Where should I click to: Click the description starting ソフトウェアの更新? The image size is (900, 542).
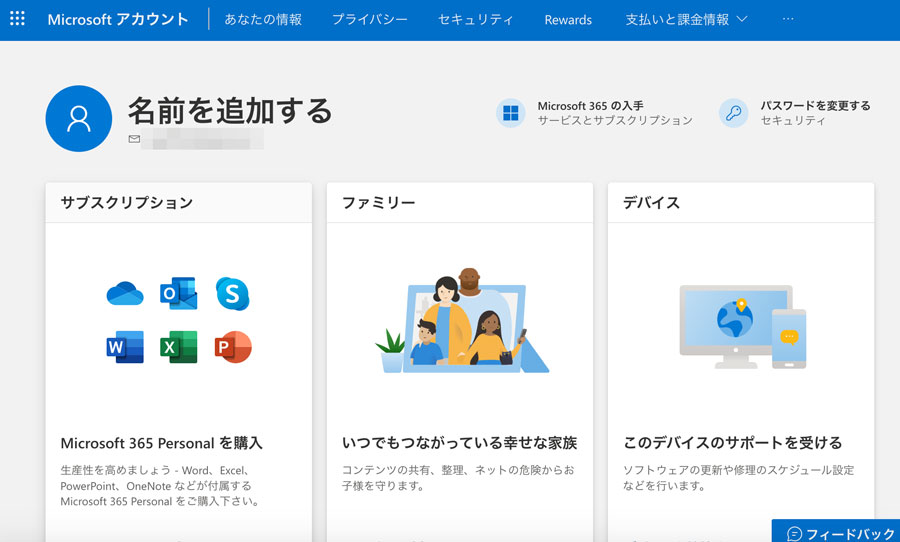coord(739,478)
